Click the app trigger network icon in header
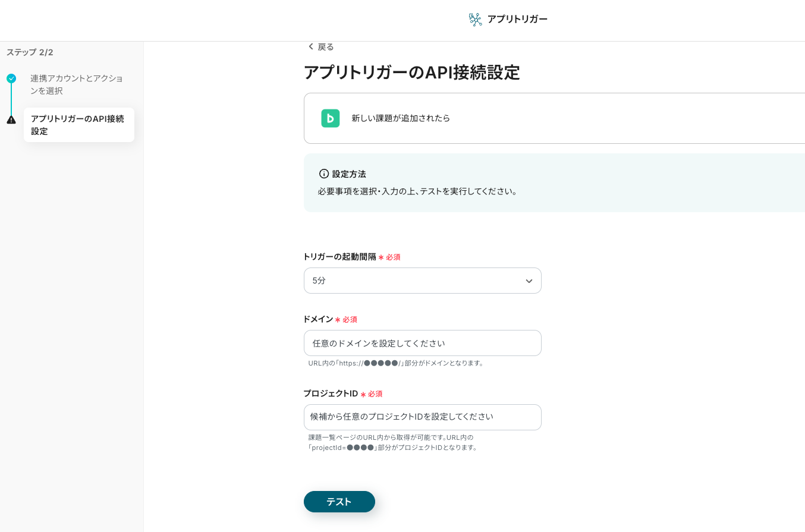Image resolution: width=805 pixels, height=532 pixels. pos(475,20)
